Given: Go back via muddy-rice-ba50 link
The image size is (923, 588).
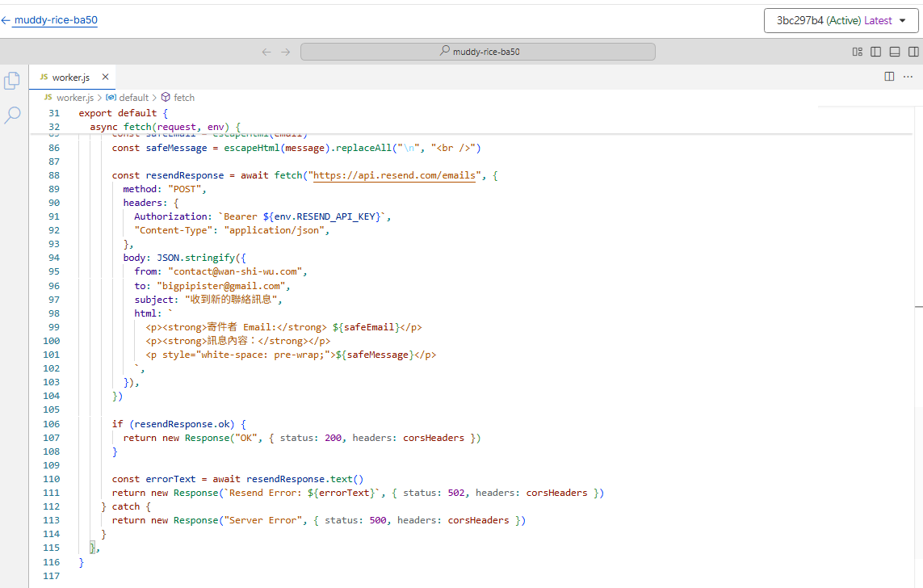Looking at the screenshot, I should 55,20.
